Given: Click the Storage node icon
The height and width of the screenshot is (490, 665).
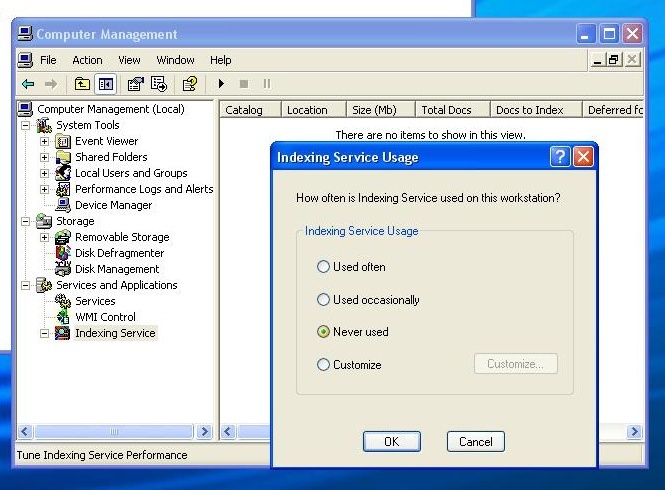Looking at the screenshot, I should pyautogui.click(x=44, y=221).
